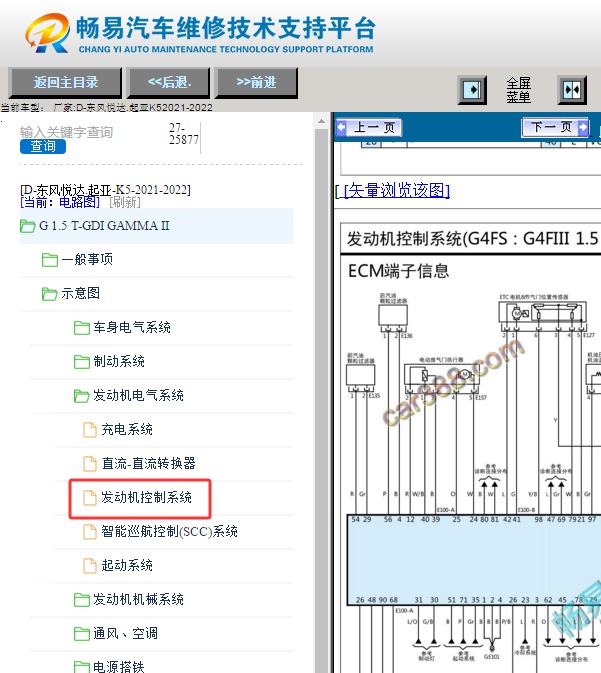Click the platform logo icon
This screenshot has width=601, height=673.
click(47, 33)
